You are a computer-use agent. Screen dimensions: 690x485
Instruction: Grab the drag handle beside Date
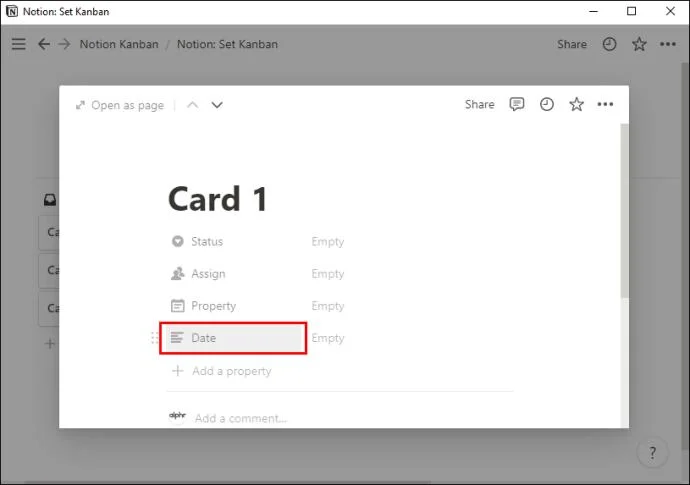(154, 338)
